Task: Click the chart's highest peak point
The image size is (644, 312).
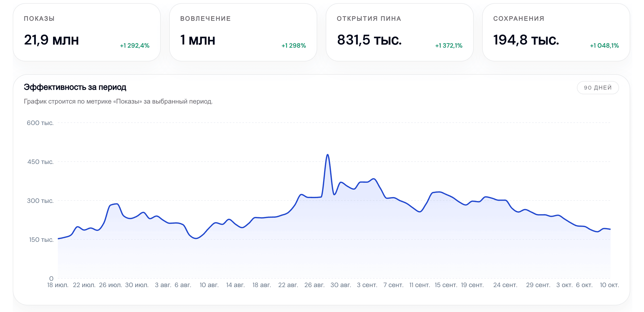Action: [328, 155]
